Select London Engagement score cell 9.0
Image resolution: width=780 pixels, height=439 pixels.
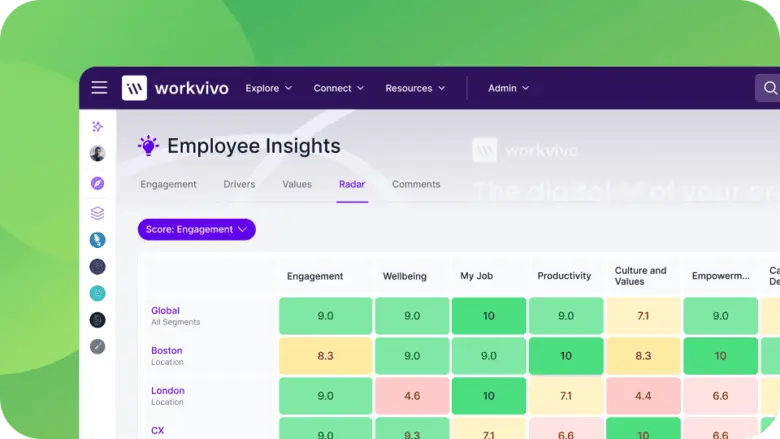[x=325, y=396]
